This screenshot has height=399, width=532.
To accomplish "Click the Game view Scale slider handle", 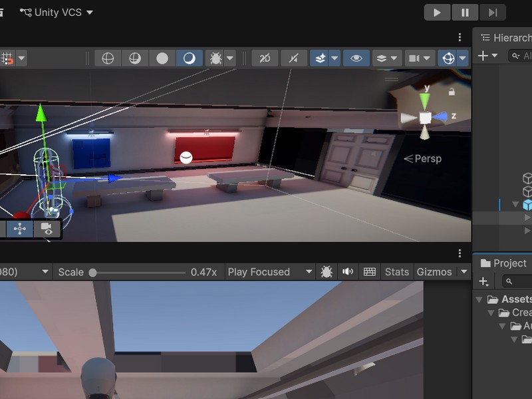I will point(92,273).
